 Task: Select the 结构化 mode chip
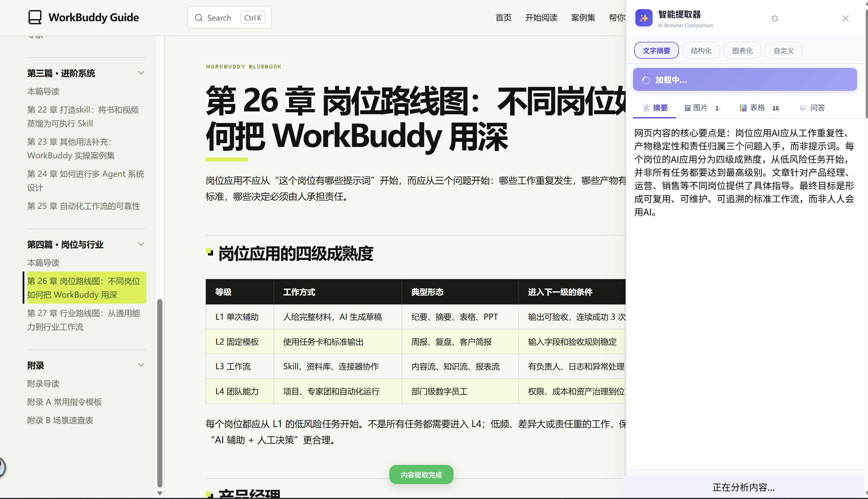click(701, 51)
